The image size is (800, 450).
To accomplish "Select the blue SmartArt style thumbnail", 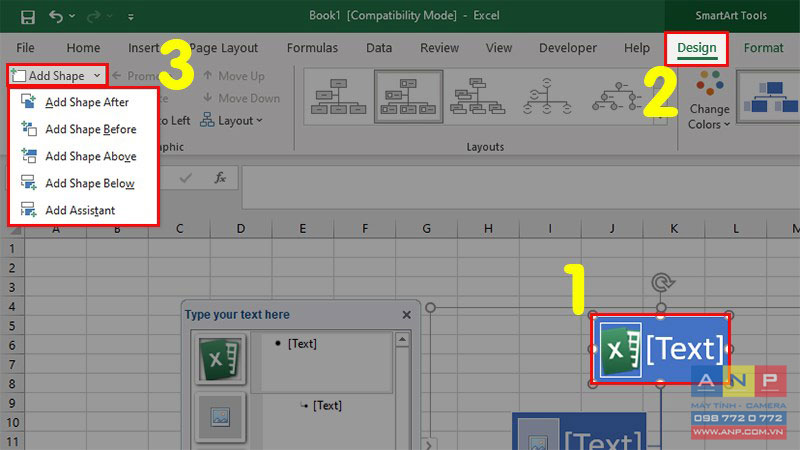I will (770, 97).
